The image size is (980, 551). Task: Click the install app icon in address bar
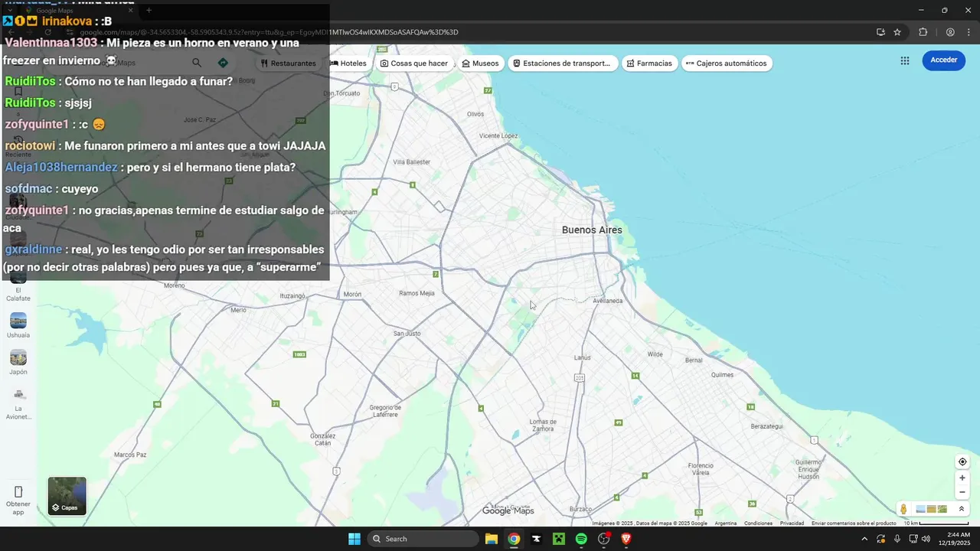click(x=880, y=32)
